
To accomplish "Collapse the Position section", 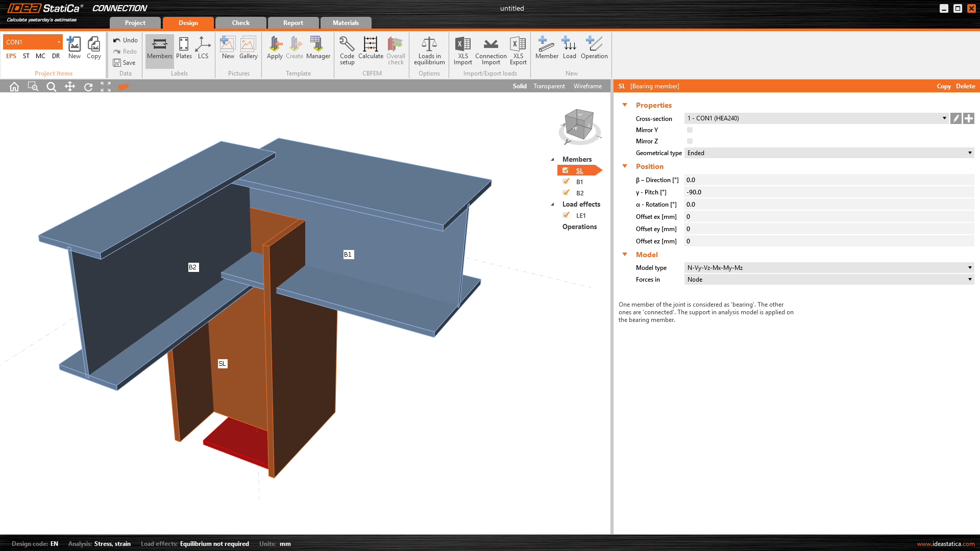I will pyautogui.click(x=625, y=166).
